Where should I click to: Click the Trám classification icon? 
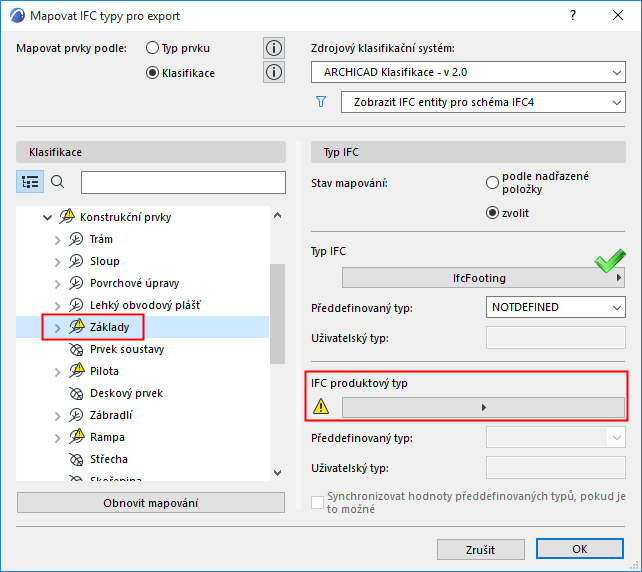pos(76,239)
